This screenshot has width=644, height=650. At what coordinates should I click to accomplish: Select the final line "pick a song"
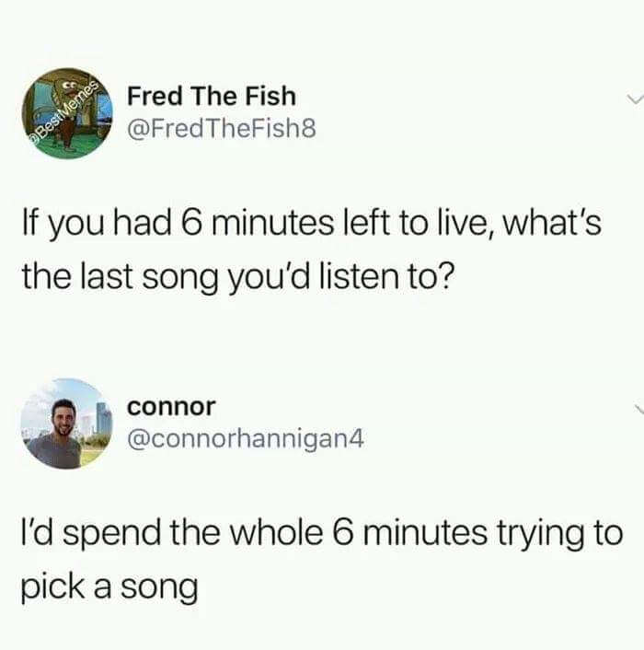point(109,588)
